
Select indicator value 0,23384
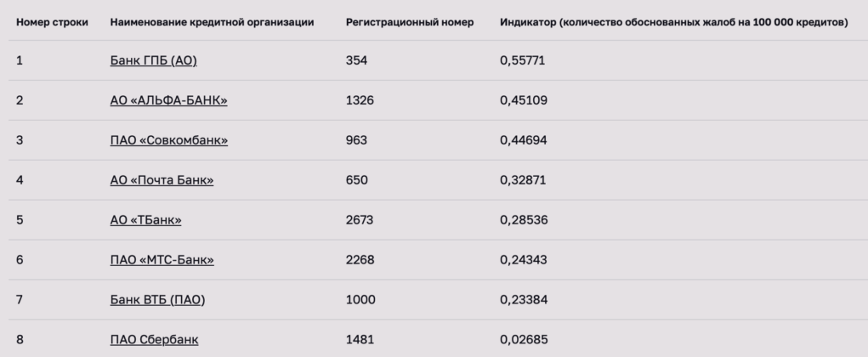pos(524,299)
